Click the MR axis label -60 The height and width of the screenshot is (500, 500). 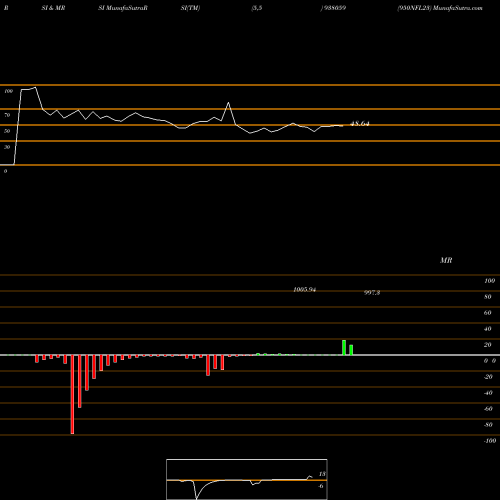coord(488,409)
